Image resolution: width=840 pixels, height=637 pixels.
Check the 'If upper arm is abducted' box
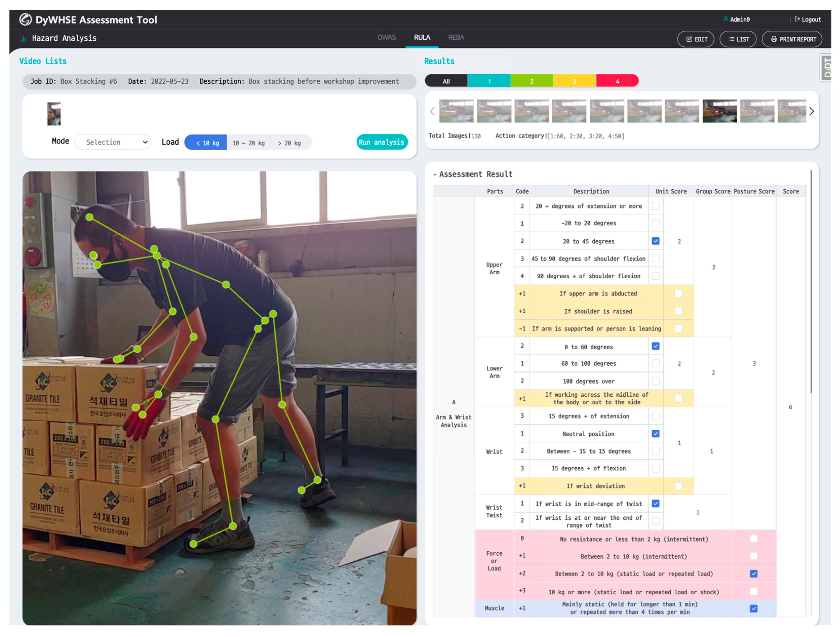tap(678, 294)
